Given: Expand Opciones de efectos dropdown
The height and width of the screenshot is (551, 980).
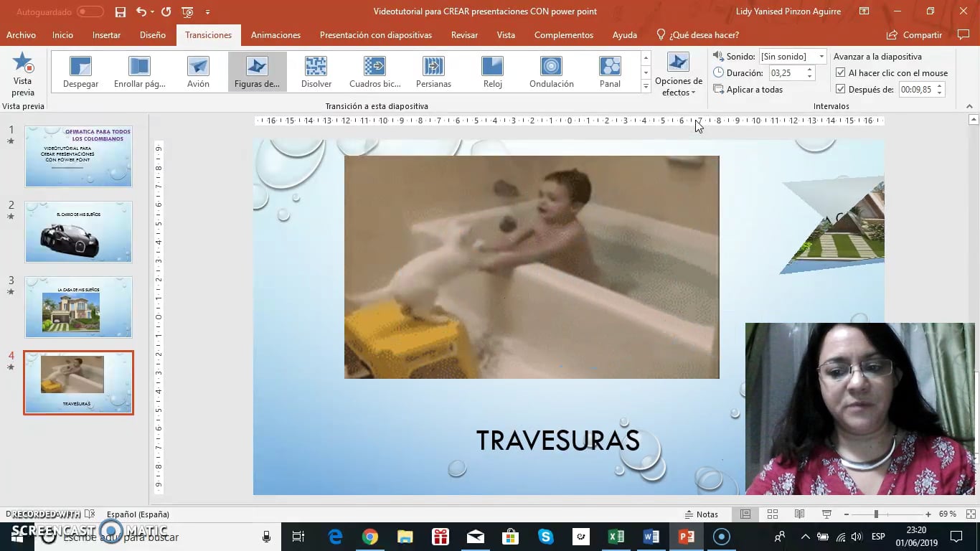Looking at the screenshot, I should pos(678,75).
